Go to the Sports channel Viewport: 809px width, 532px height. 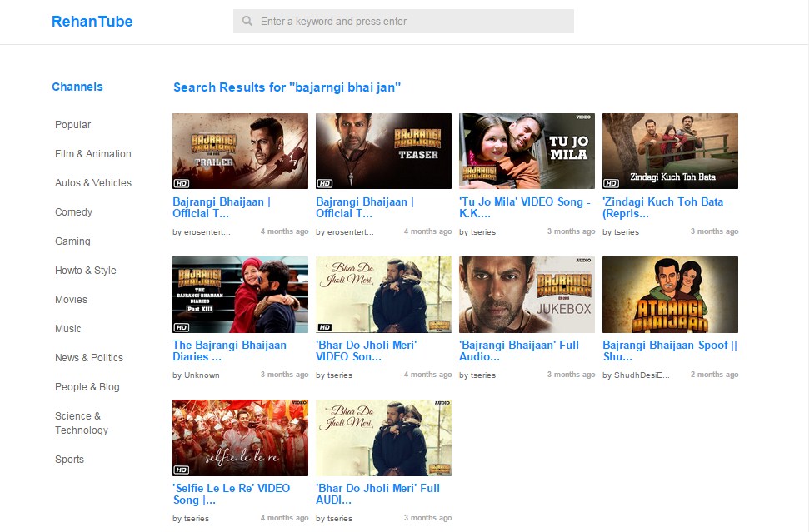[69, 460]
